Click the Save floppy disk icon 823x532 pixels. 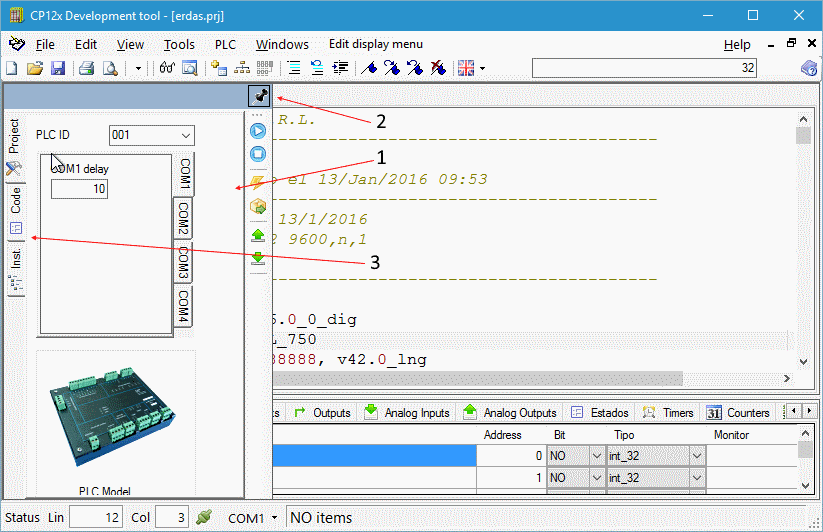click(58, 68)
